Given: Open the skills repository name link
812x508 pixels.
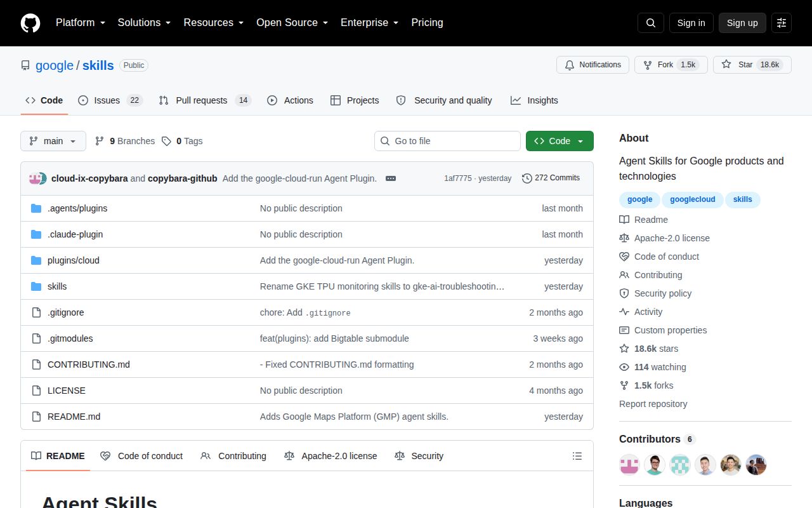Looking at the screenshot, I should tap(98, 65).
